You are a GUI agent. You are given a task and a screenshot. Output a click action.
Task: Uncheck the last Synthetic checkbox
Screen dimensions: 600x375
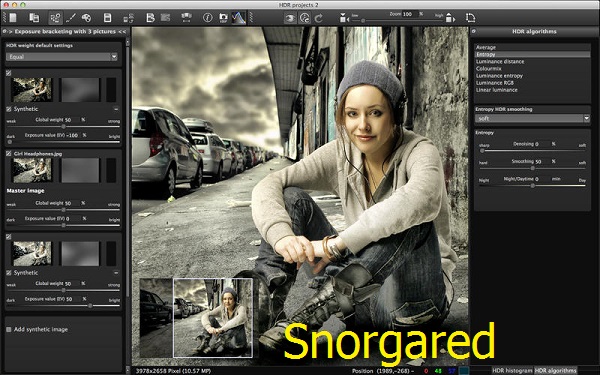click(8, 273)
